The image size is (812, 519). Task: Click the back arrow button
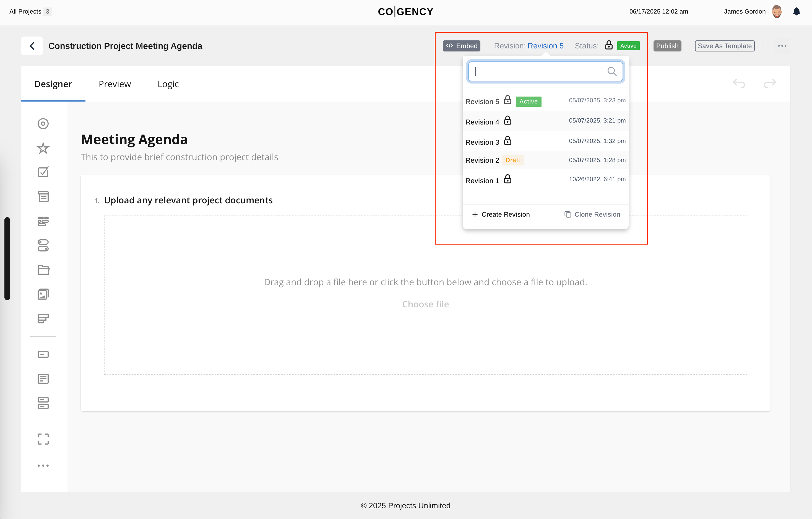(32, 46)
